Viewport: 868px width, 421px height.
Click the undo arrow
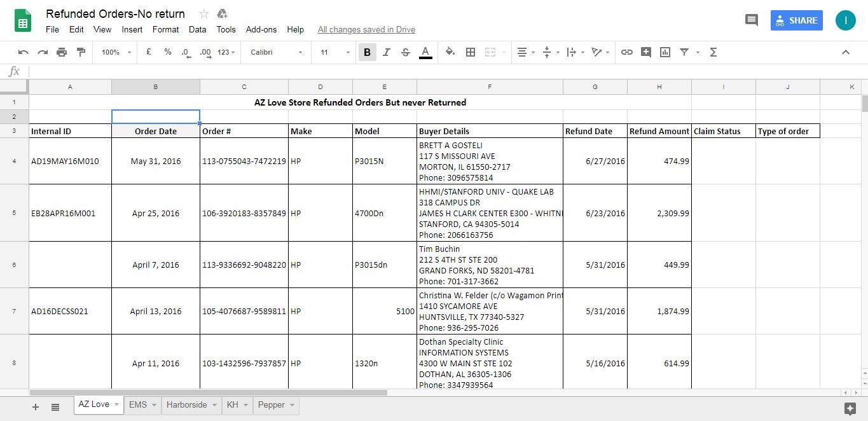point(24,52)
